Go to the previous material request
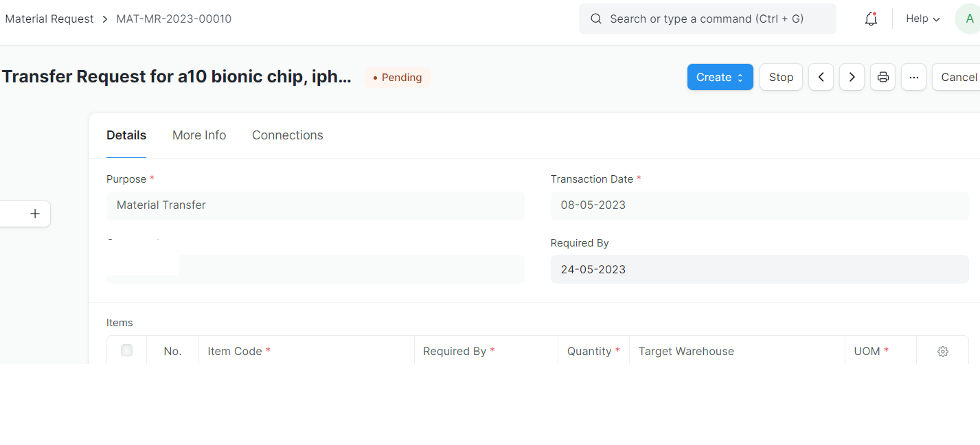This screenshot has width=980, height=445. coord(821,77)
